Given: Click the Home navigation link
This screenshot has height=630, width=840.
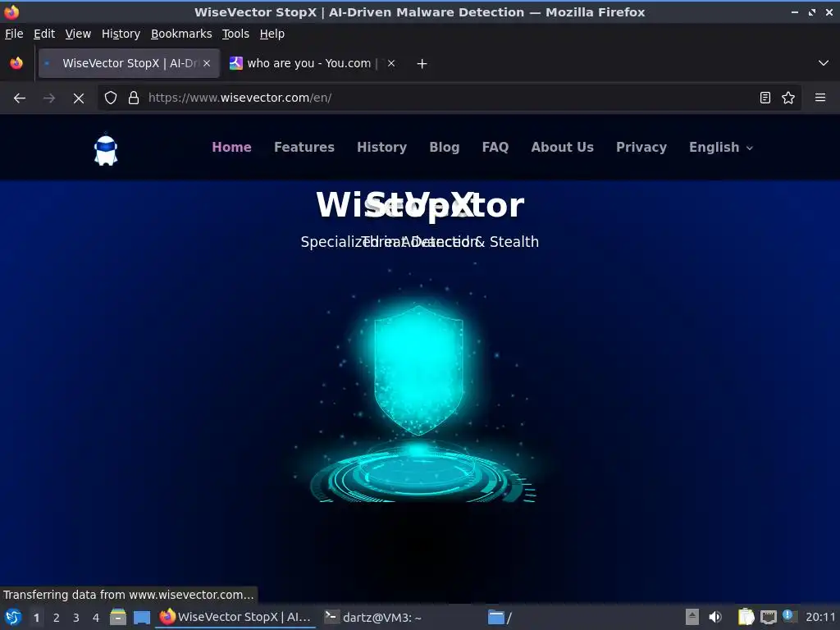Looking at the screenshot, I should [x=231, y=148].
